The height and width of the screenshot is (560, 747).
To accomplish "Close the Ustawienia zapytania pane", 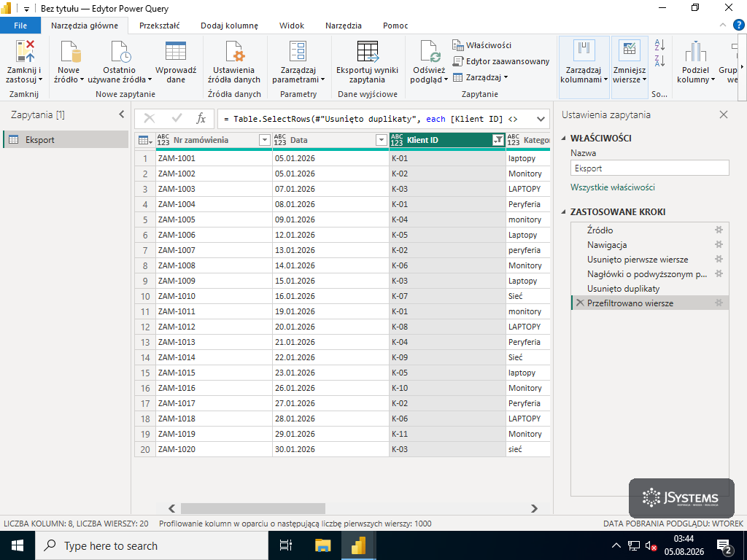I will coord(724,114).
